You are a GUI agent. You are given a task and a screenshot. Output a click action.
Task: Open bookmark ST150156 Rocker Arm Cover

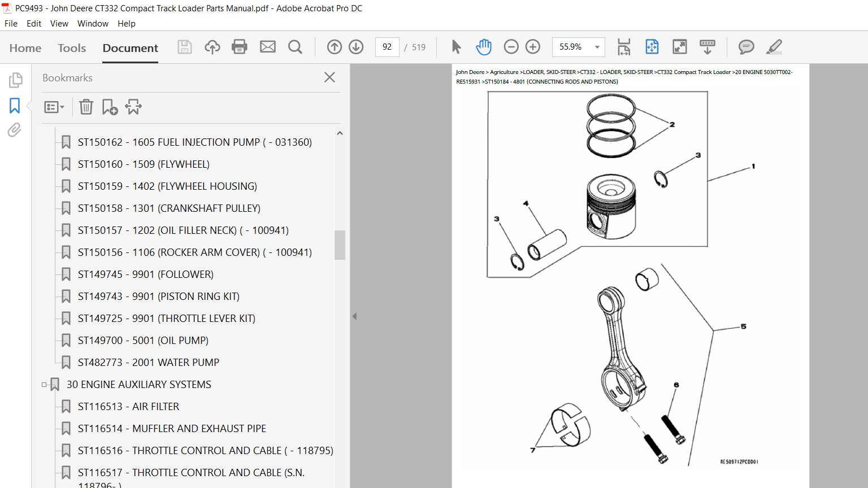(195, 252)
